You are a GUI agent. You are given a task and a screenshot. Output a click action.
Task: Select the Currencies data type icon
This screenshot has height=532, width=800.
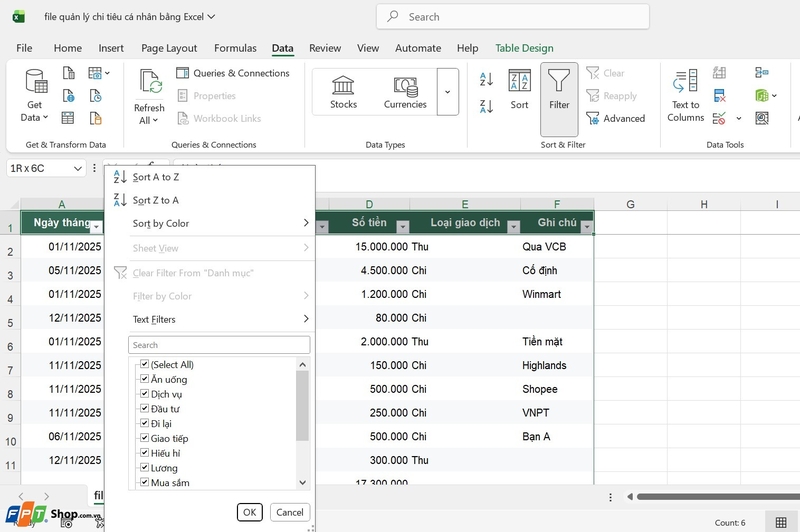point(406,86)
